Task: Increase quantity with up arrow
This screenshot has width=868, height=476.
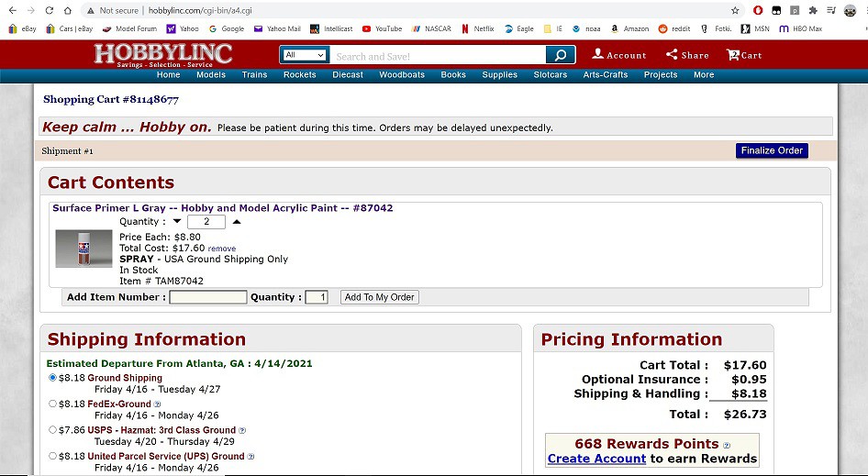Action: 237,222
